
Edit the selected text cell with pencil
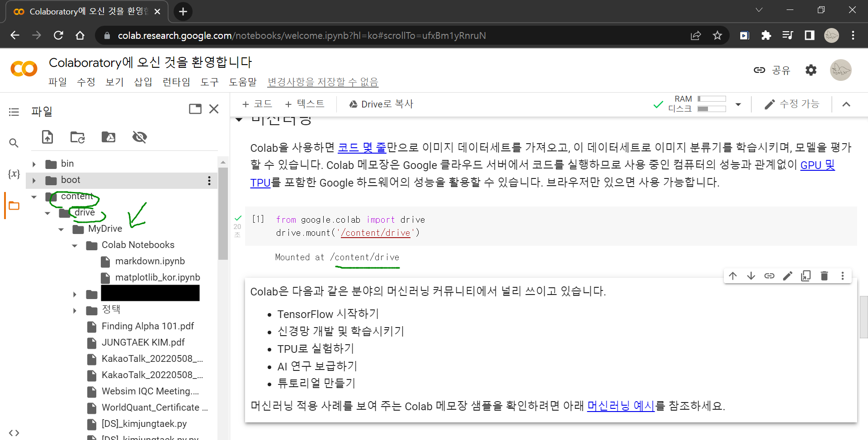(x=788, y=276)
